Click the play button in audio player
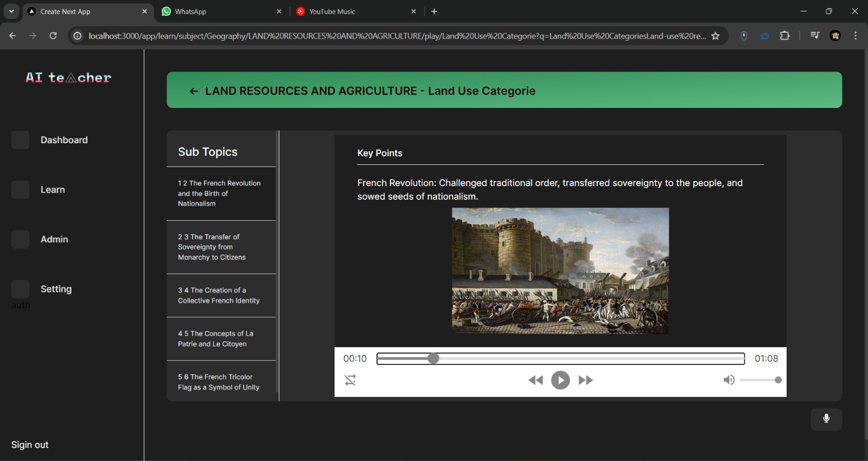The image size is (868, 461). coord(560,380)
